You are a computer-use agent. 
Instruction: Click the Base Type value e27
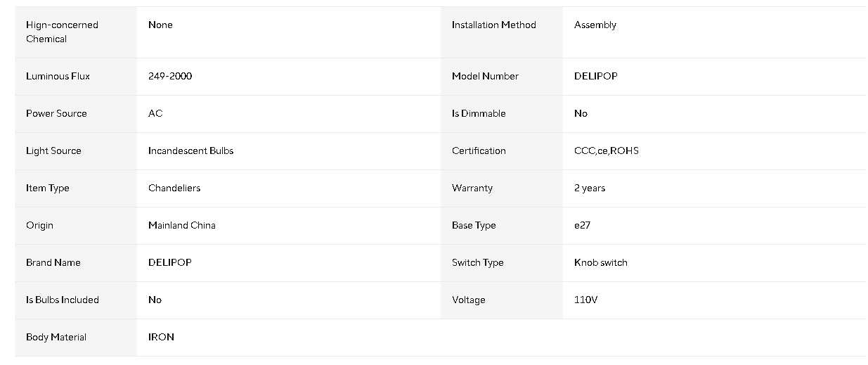(x=582, y=225)
